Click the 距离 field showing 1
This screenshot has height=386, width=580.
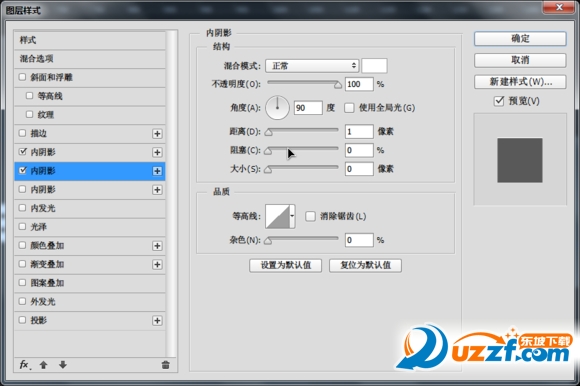359,131
